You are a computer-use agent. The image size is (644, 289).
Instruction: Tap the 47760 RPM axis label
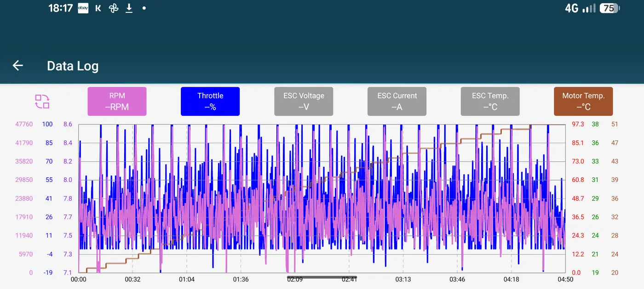point(24,124)
